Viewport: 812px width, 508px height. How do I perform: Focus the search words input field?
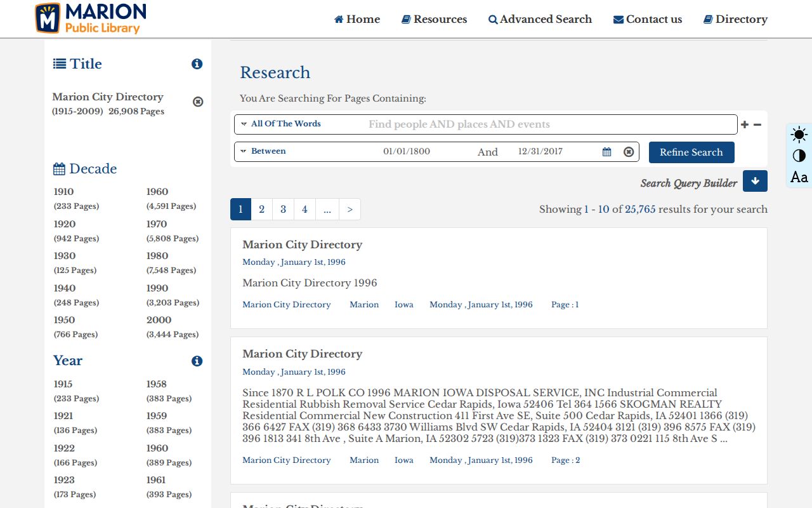click(x=551, y=124)
